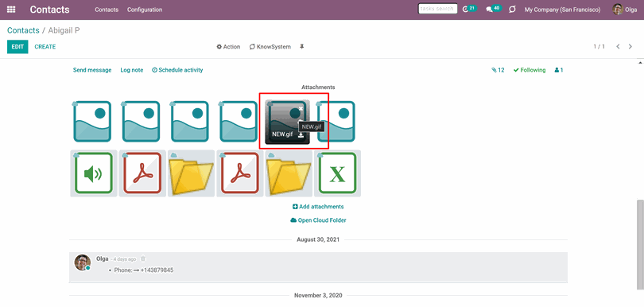Click the August 30, 2021 date separator
This screenshot has height=307, width=644.
click(x=318, y=239)
